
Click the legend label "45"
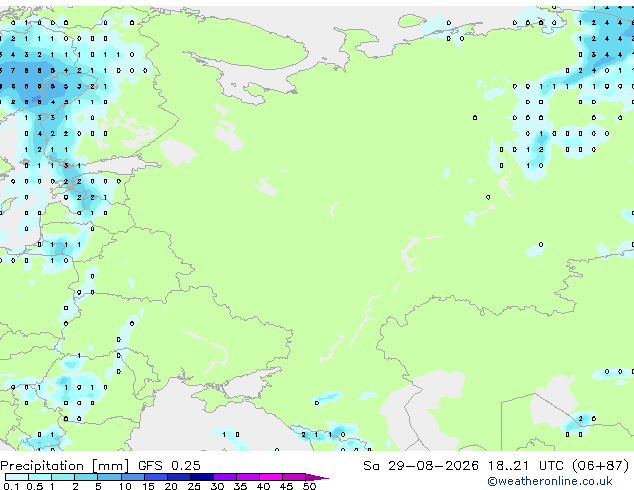[286, 486]
